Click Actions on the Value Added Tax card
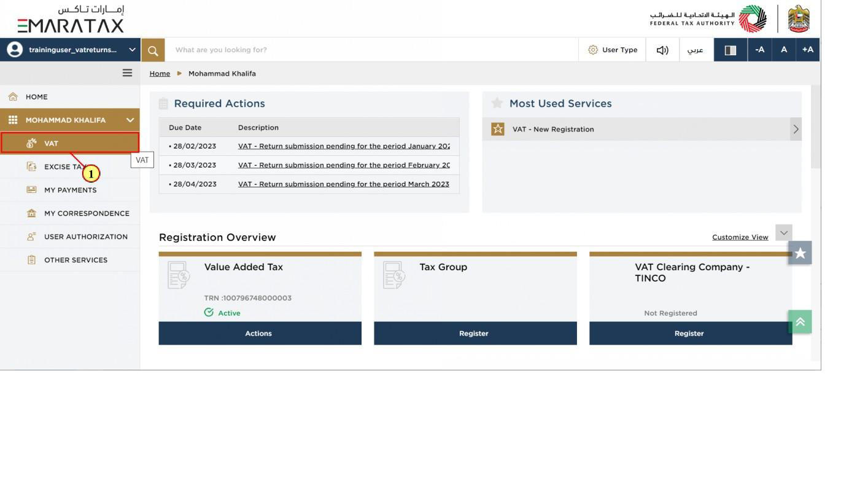Viewport: 868px width, 492px height. coord(260,333)
